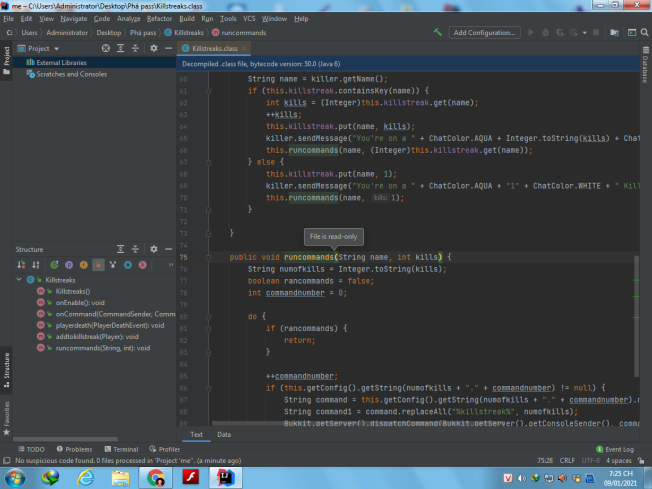Click the Add Configuration button
Viewport: 652px width, 489px height.
click(485, 32)
